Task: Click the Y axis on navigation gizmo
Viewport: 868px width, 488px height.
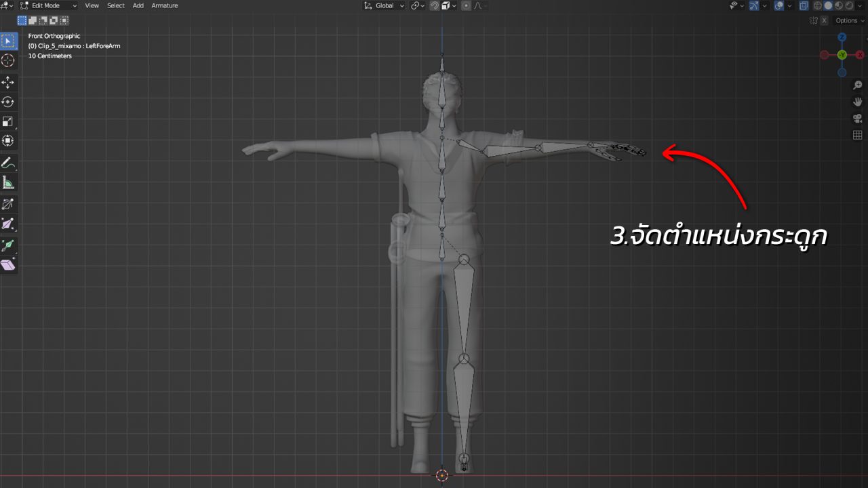Action: tap(842, 54)
